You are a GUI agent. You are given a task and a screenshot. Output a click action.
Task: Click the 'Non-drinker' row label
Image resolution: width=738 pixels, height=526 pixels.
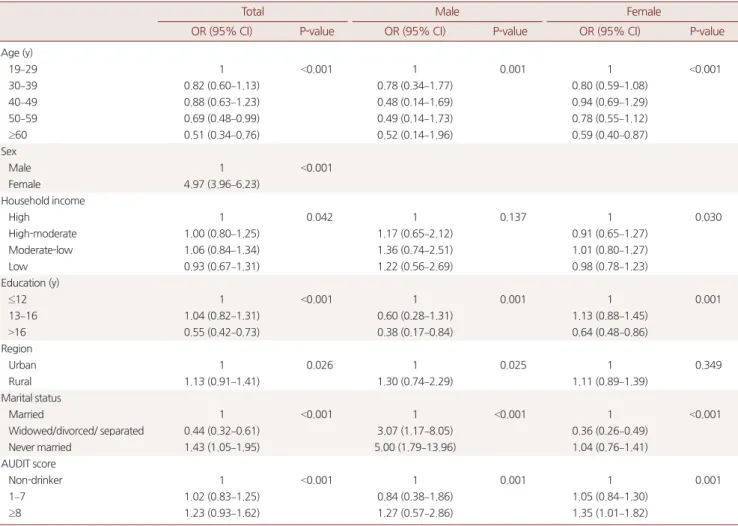35,480
